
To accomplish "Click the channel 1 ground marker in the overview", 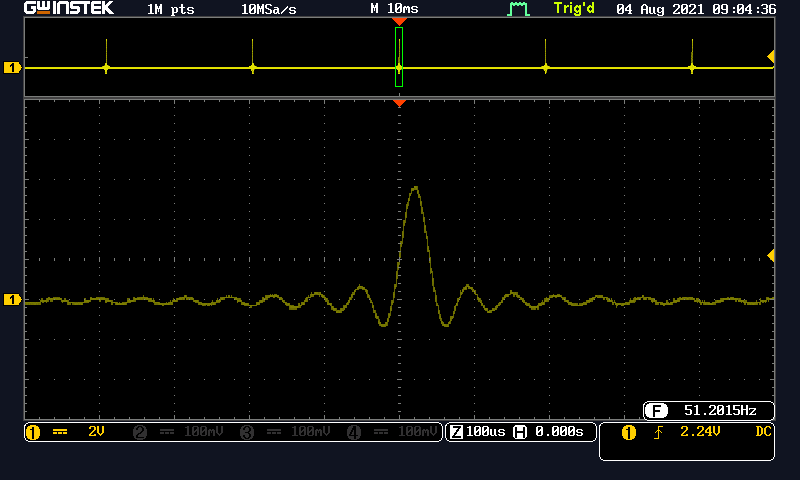I will 13,68.
